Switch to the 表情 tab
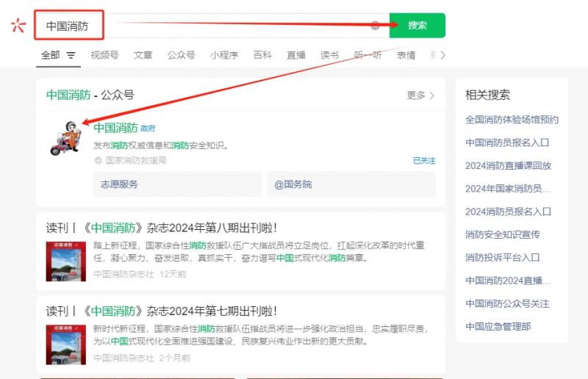588x379 pixels. [x=406, y=55]
